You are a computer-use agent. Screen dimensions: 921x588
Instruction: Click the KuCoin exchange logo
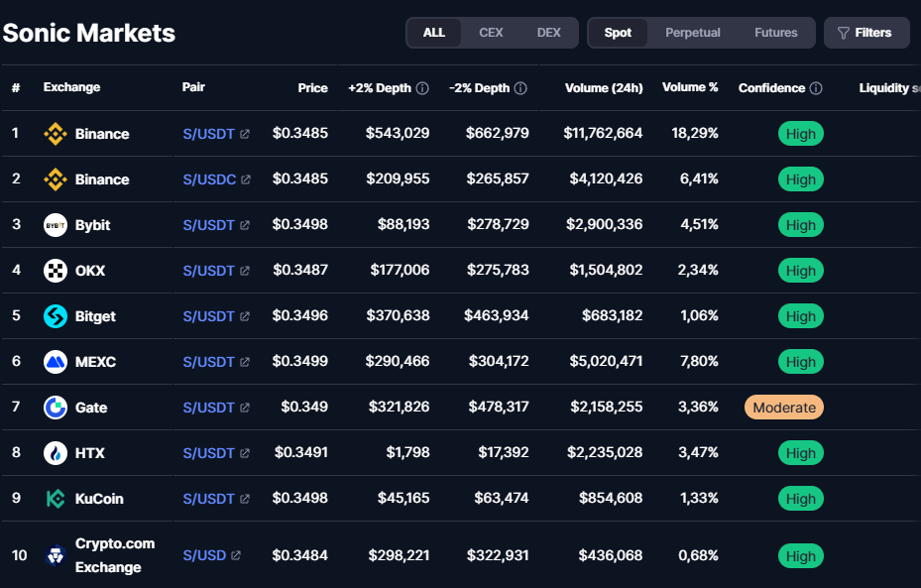click(x=56, y=499)
